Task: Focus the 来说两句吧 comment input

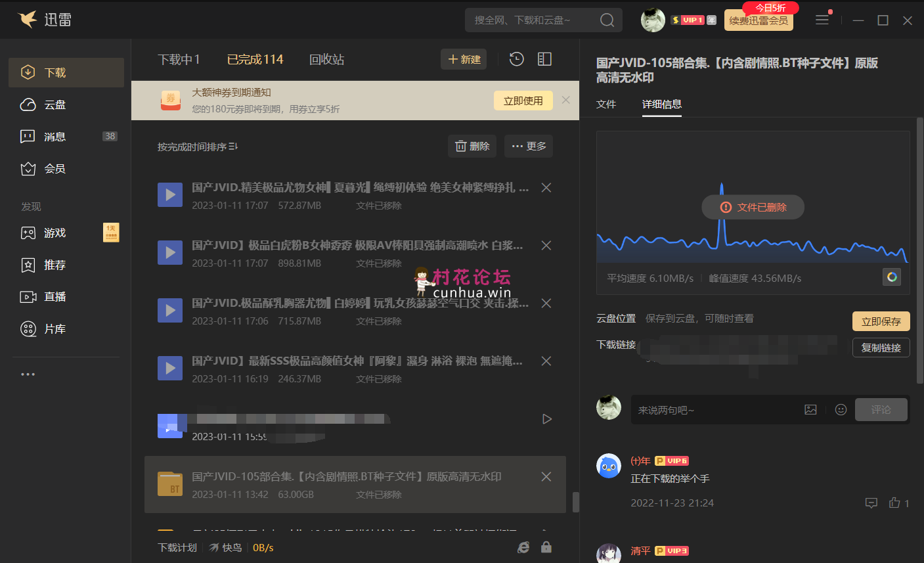Action: (x=716, y=409)
